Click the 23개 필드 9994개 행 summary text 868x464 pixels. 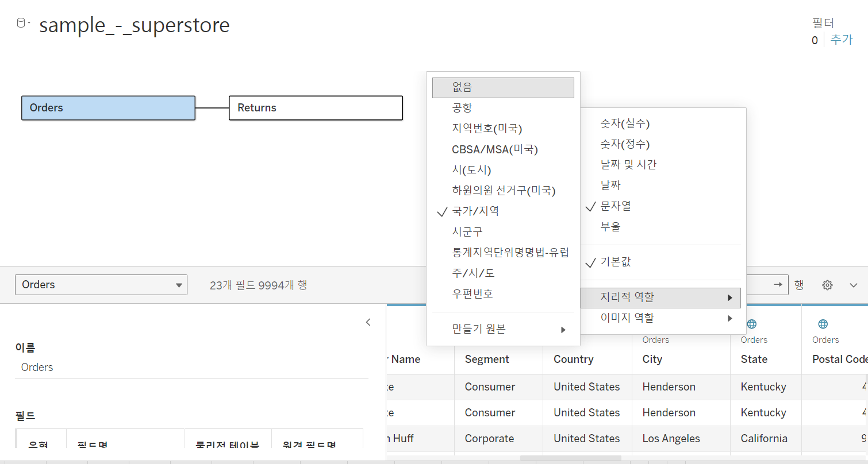pos(258,285)
